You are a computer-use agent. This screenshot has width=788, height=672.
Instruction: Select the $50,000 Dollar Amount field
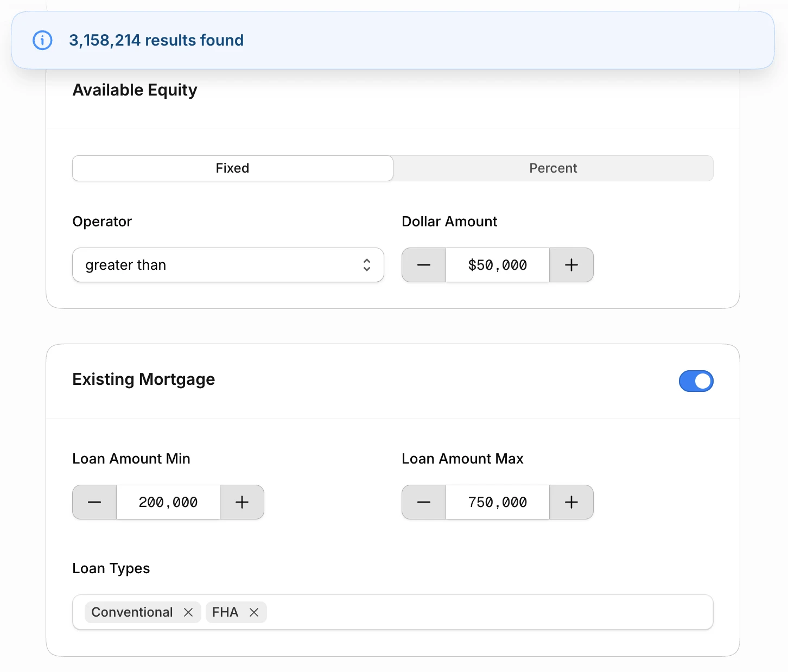[497, 265]
